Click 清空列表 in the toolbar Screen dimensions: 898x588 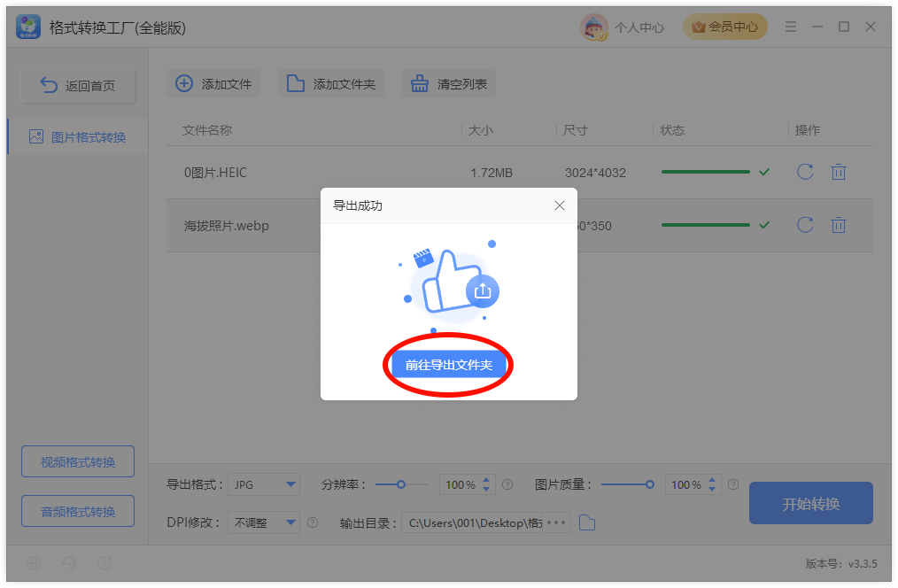(x=448, y=83)
